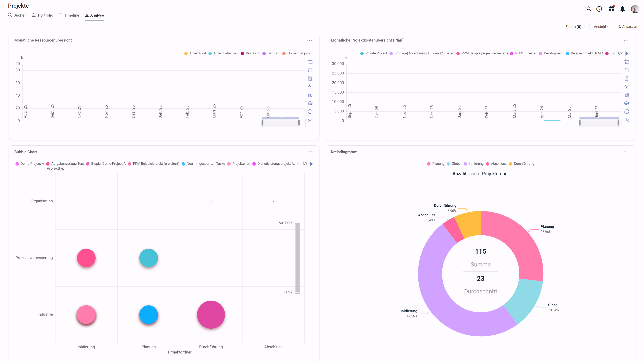Go to next project cost legend page
This screenshot has width=644, height=361.
coord(627,54)
